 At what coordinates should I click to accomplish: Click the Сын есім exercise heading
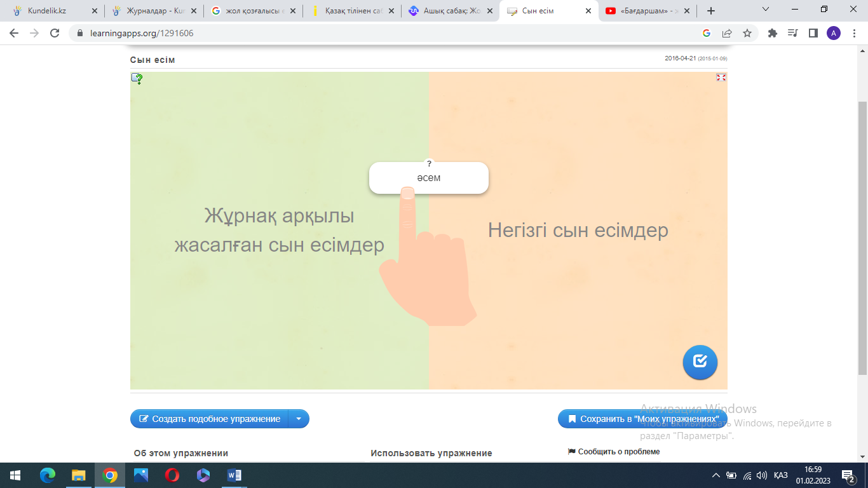(153, 60)
